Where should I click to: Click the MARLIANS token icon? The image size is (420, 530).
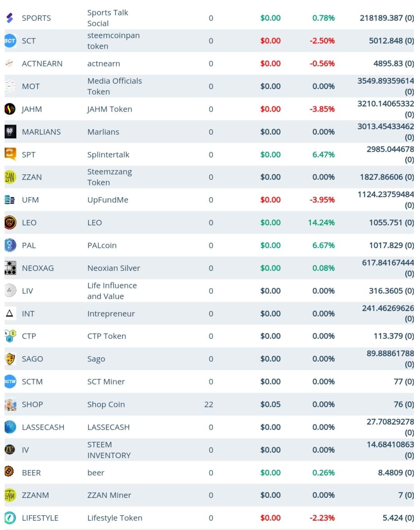10,132
